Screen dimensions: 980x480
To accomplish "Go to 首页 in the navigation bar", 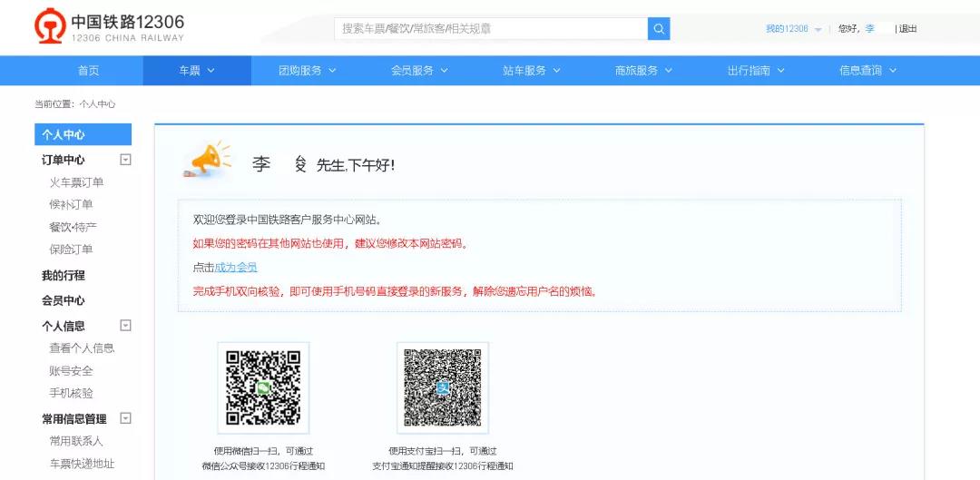I will [x=88, y=71].
